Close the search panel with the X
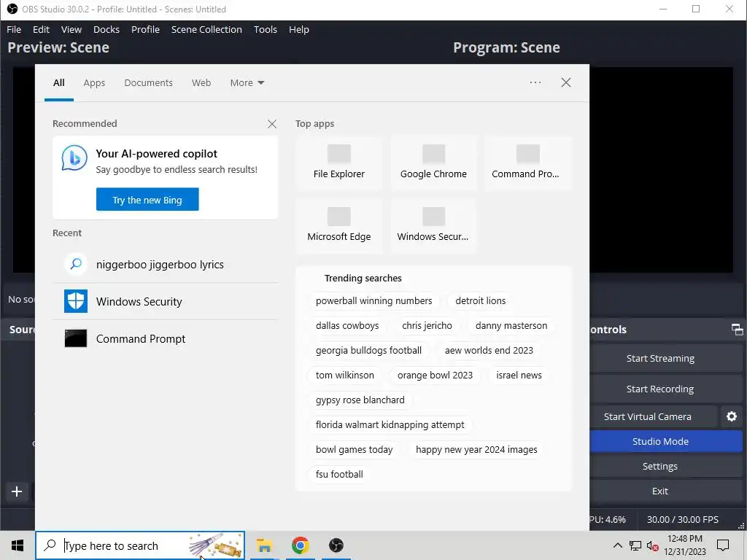 click(x=565, y=82)
